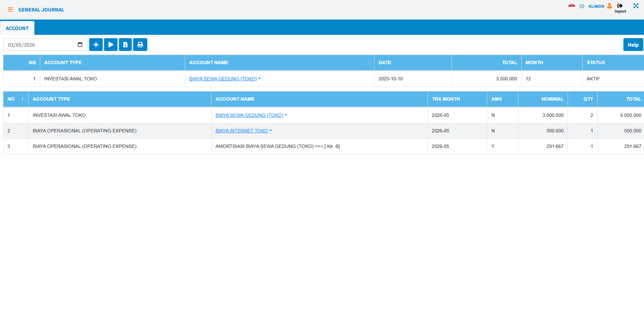This screenshot has height=335, width=644.
Task: Open the KLIWON user profile icon
Action: click(x=610, y=6)
